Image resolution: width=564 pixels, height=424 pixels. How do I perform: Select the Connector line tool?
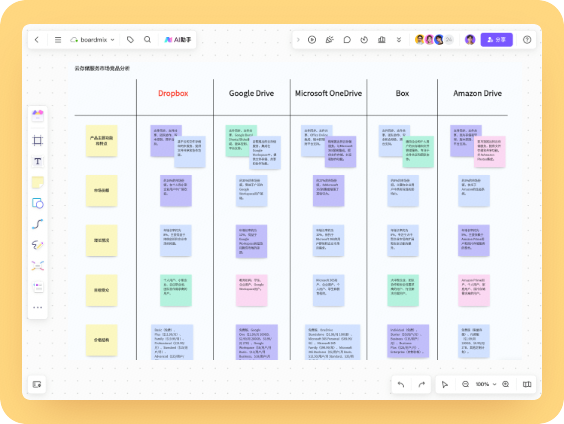tap(38, 224)
